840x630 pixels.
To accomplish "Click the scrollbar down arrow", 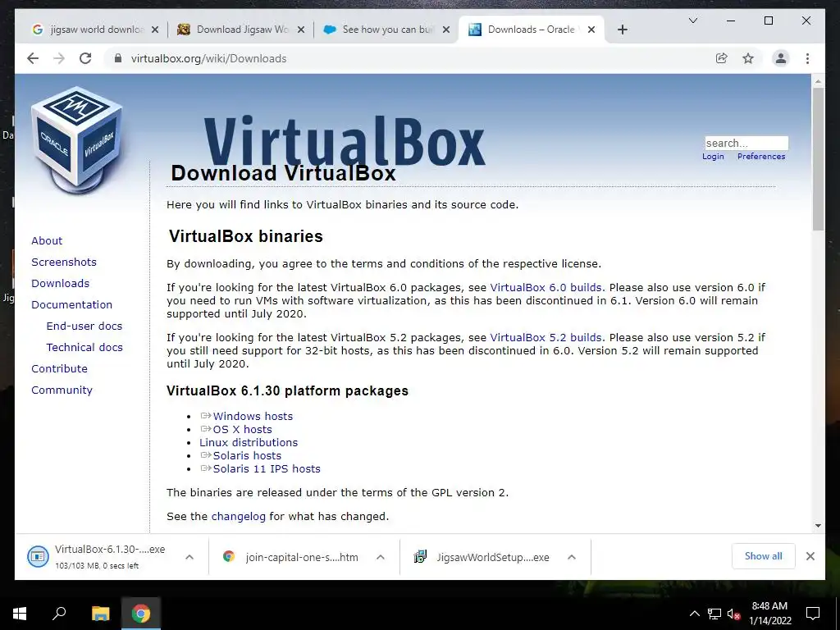I will (818, 526).
